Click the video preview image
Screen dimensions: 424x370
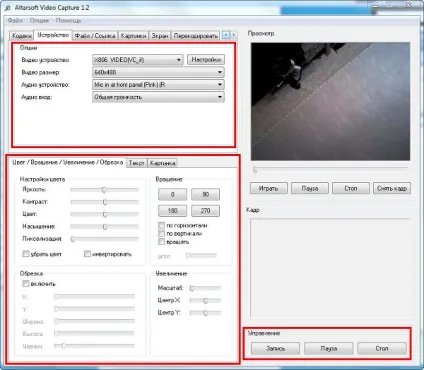click(x=330, y=101)
